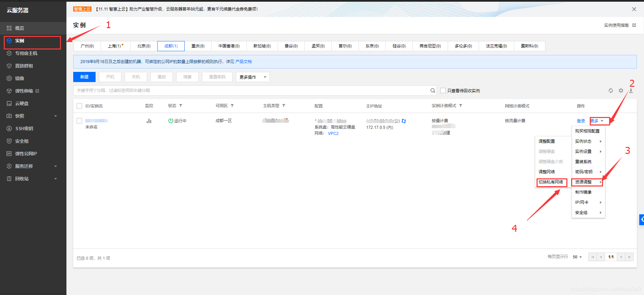Screen dimensions: 644x295
Task: Open the 每页显示行 50 dropdown
Action: click(x=577, y=257)
